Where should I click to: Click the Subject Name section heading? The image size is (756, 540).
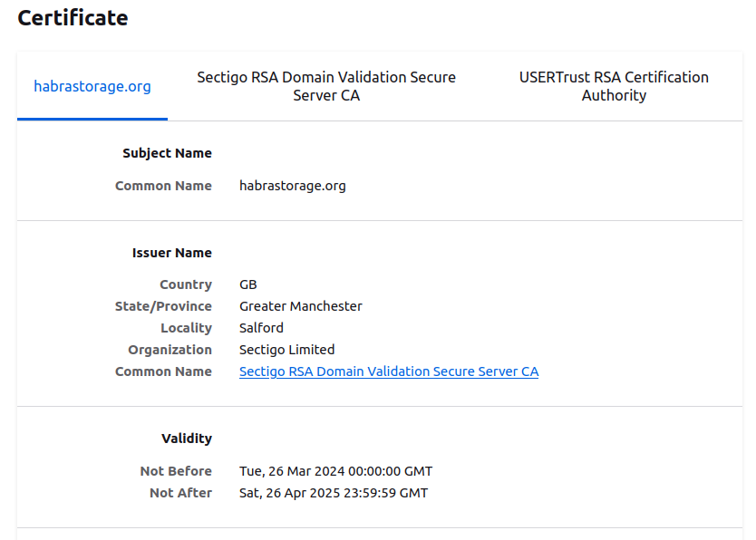tap(167, 153)
